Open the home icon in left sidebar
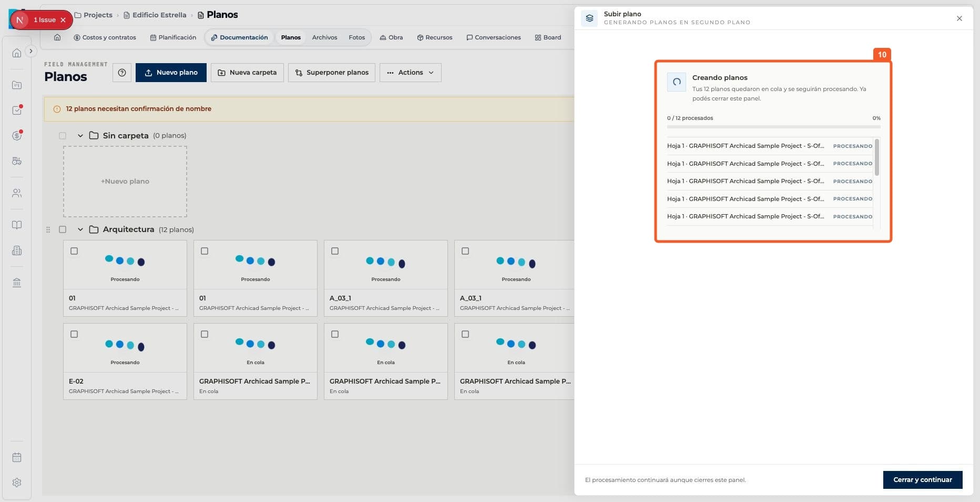 17,53
